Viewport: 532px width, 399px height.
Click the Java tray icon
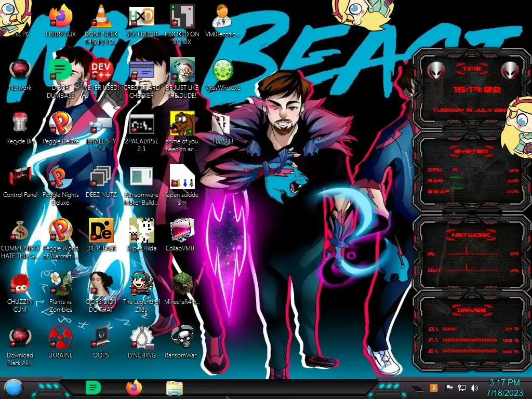[x=434, y=388]
